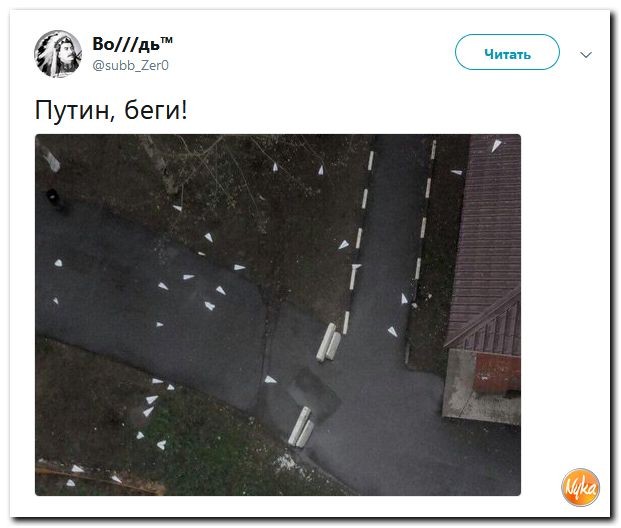Click the person in dark clothing in photo

click(53, 198)
